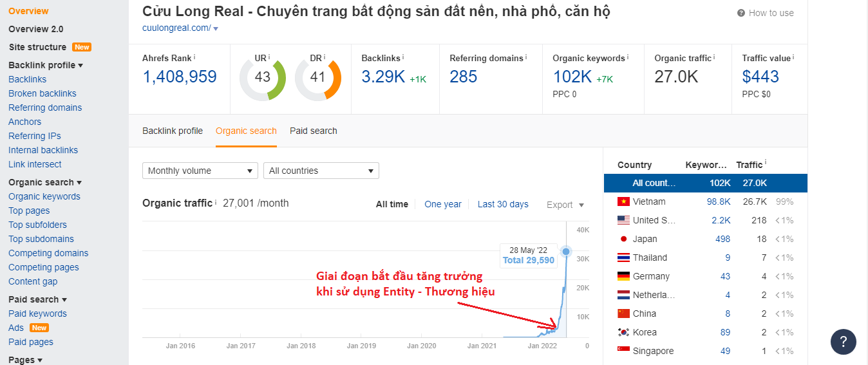Click the China flag icon

point(623,314)
